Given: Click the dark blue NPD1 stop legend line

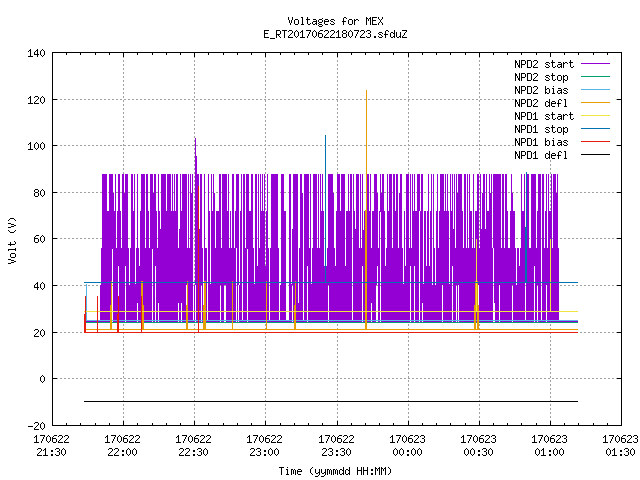Looking at the screenshot, I should (x=596, y=129).
